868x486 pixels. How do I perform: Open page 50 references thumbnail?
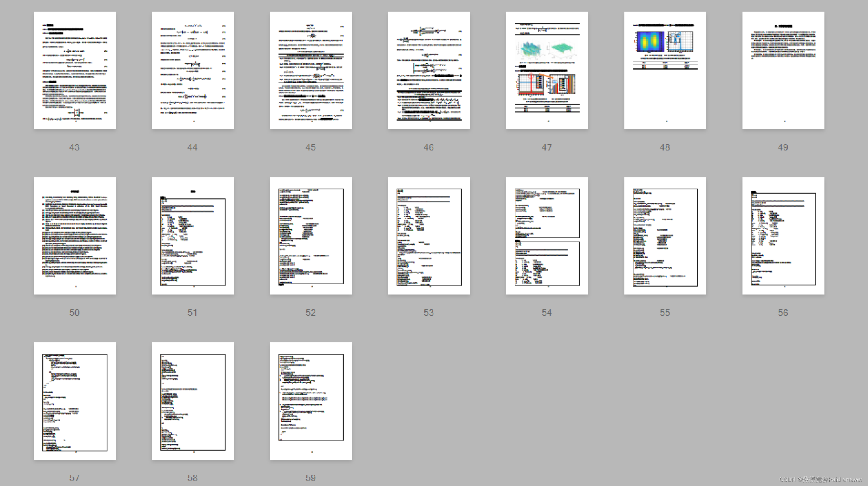[x=75, y=236]
